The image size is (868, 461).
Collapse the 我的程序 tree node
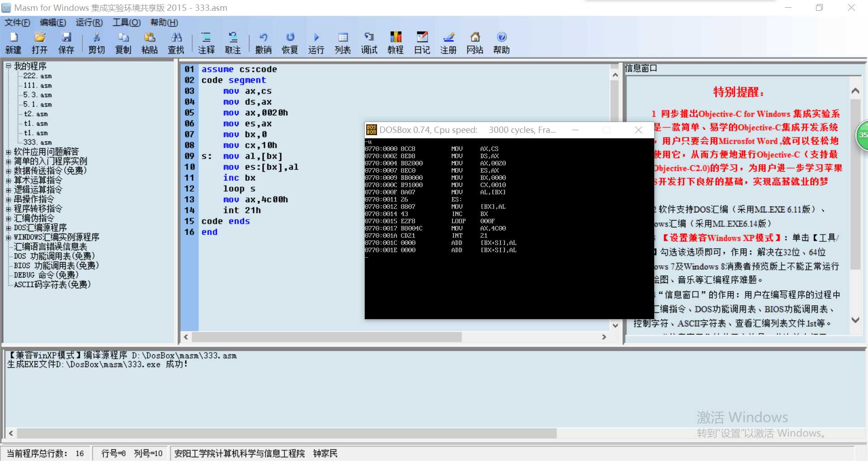point(8,66)
